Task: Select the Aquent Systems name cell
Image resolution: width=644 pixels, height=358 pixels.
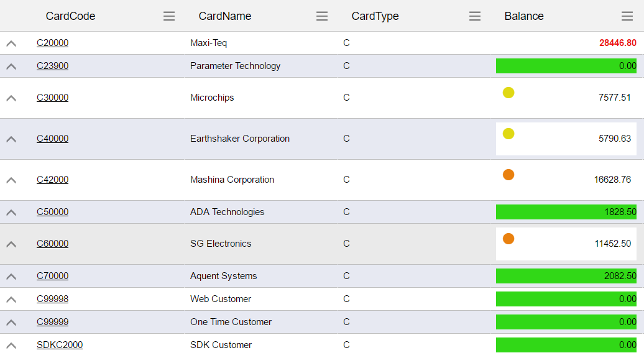Action: [x=223, y=276]
